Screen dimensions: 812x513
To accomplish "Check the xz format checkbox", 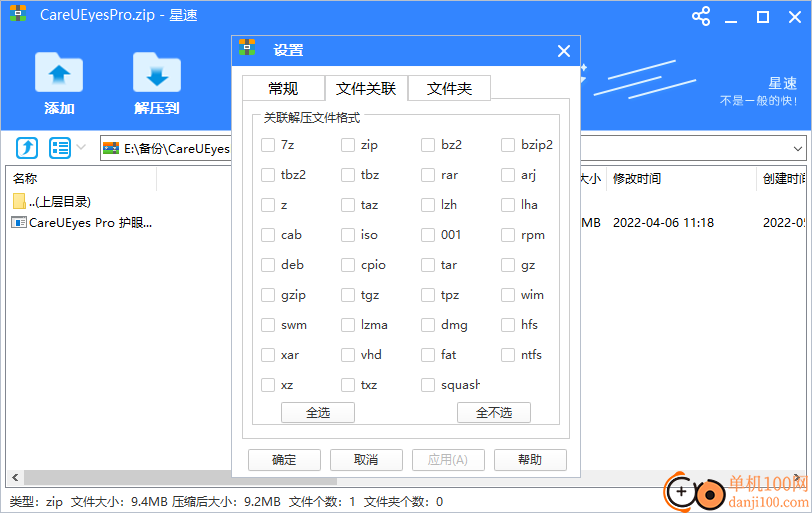I will click(x=268, y=385).
